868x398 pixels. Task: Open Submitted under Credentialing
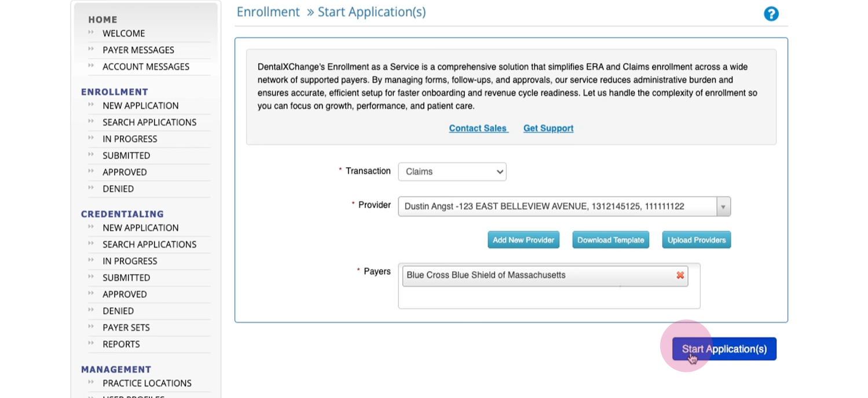tap(126, 278)
